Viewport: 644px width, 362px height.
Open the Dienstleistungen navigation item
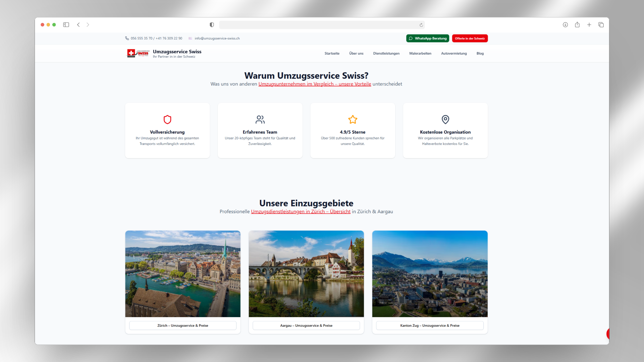[x=386, y=53]
